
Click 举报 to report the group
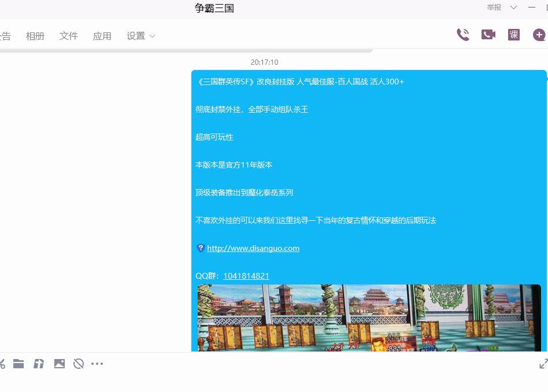(x=494, y=8)
